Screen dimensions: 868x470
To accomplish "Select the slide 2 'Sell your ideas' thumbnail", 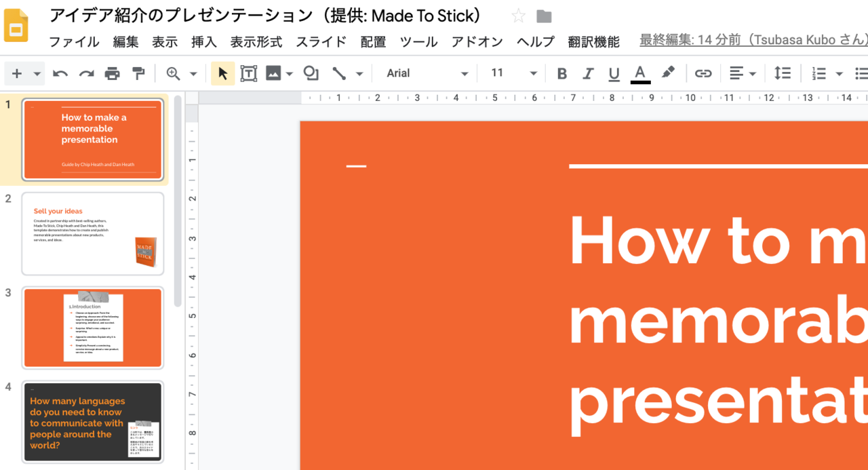I will (x=93, y=234).
